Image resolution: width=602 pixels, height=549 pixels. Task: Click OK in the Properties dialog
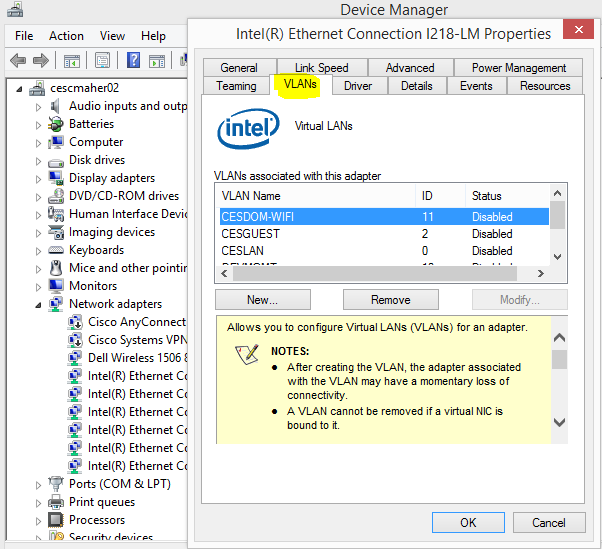pyautogui.click(x=468, y=523)
